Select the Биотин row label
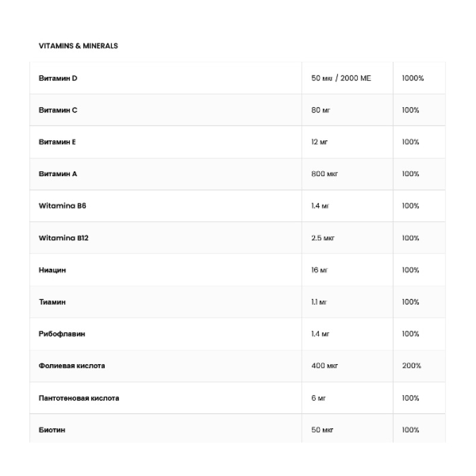 point(52,430)
